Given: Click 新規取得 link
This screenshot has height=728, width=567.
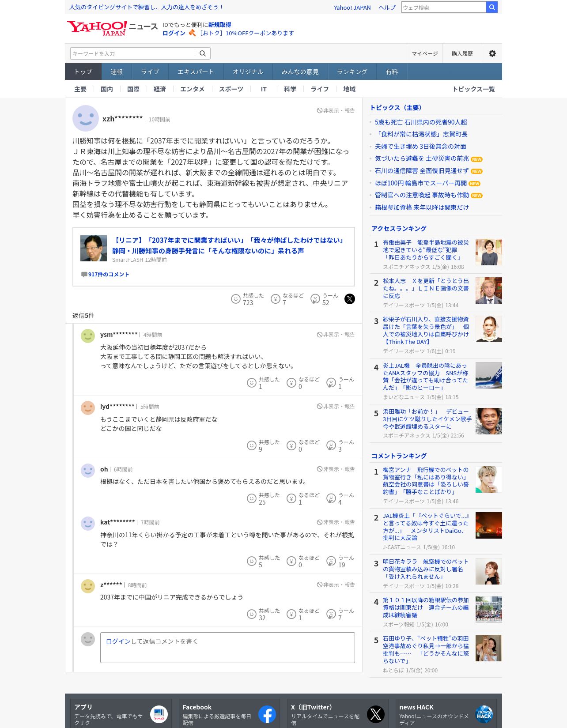Looking at the screenshot, I should click(219, 25).
